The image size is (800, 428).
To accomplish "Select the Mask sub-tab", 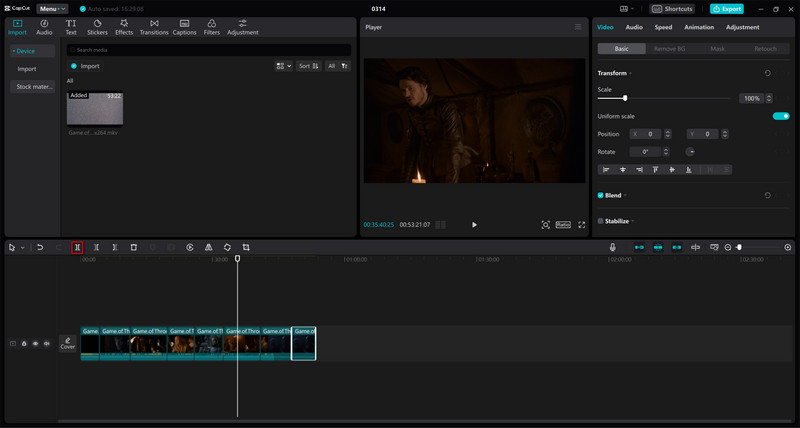I will click(717, 48).
